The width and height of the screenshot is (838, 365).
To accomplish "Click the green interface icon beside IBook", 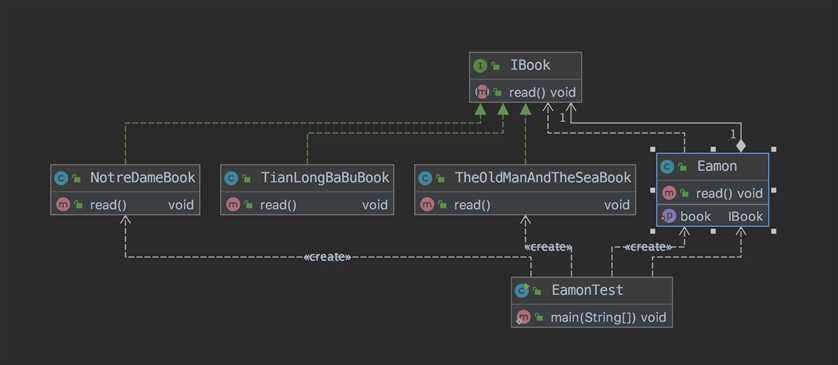I will point(480,66).
